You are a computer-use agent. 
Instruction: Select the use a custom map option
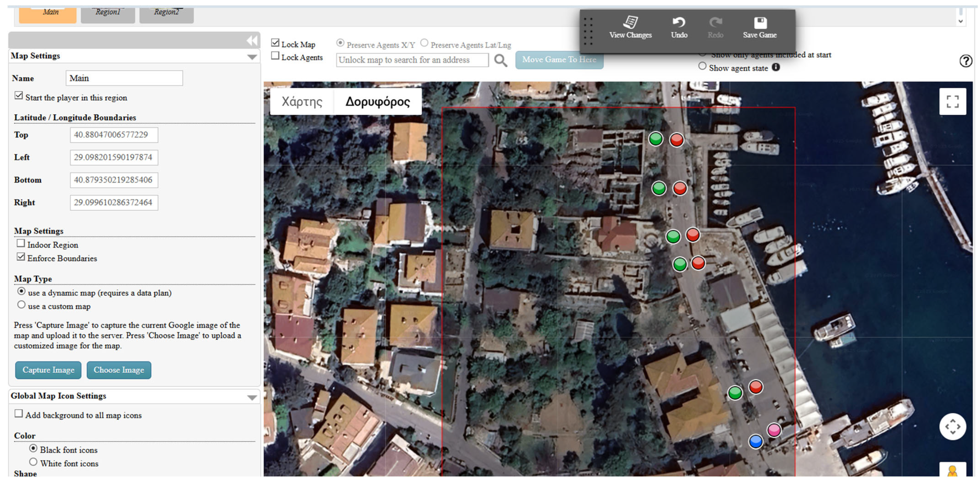(x=21, y=305)
